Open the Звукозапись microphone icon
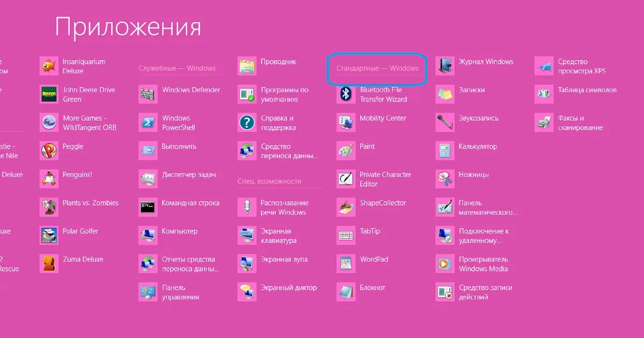The height and width of the screenshot is (338, 644). click(445, 123)
